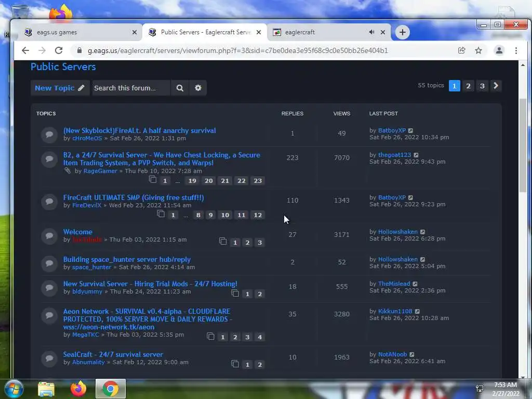Jump to page 8 of FireCraft topic
532x399 pixels.
pyautogui.click(x=198, y=215)
